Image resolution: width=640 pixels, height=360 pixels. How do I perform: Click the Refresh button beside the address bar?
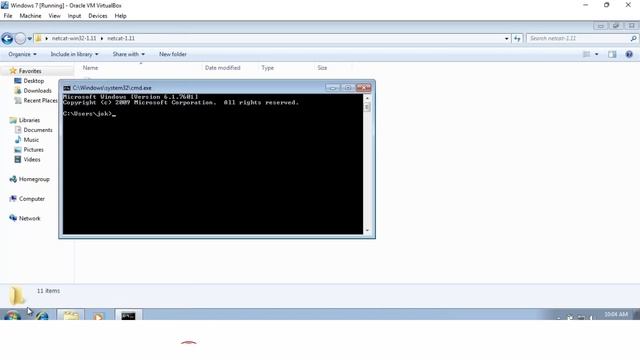click(x=517, y=38)
